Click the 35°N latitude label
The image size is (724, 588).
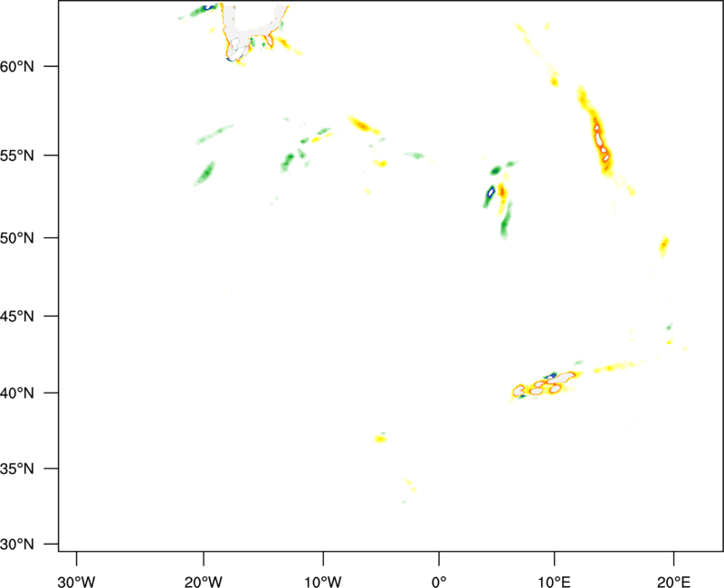pos(17,469)
